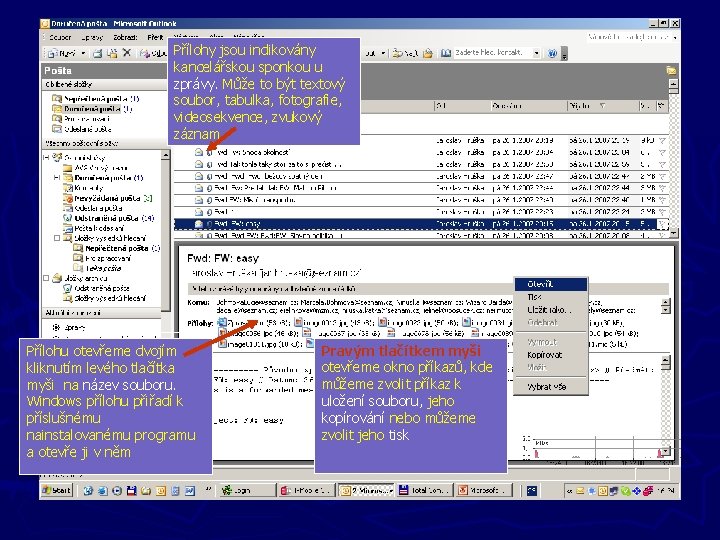Choose Vybrat vše in context menu
Viewport: 720px width, 540px height.
coord(551,387)
